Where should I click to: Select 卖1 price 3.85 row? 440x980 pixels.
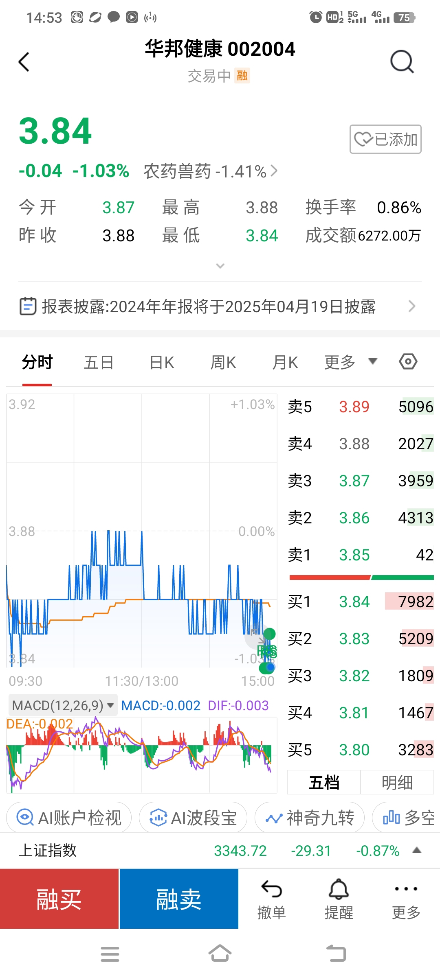coord(361,555)
